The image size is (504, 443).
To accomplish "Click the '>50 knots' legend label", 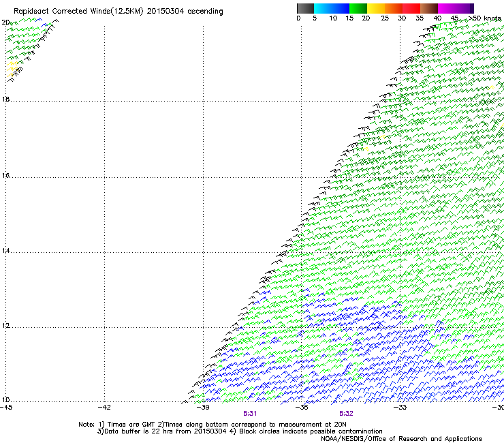I will point(485,18).
